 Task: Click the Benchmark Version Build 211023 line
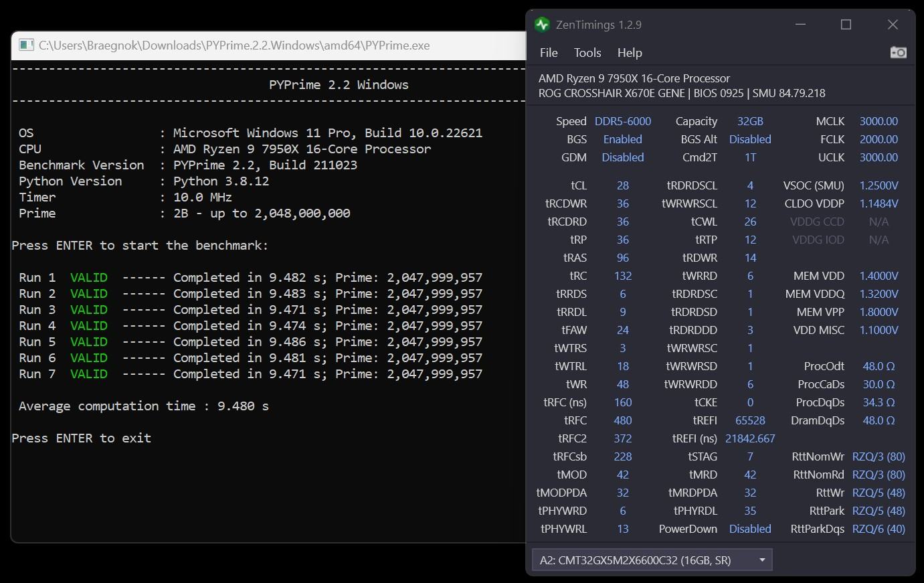coord(188,165)
